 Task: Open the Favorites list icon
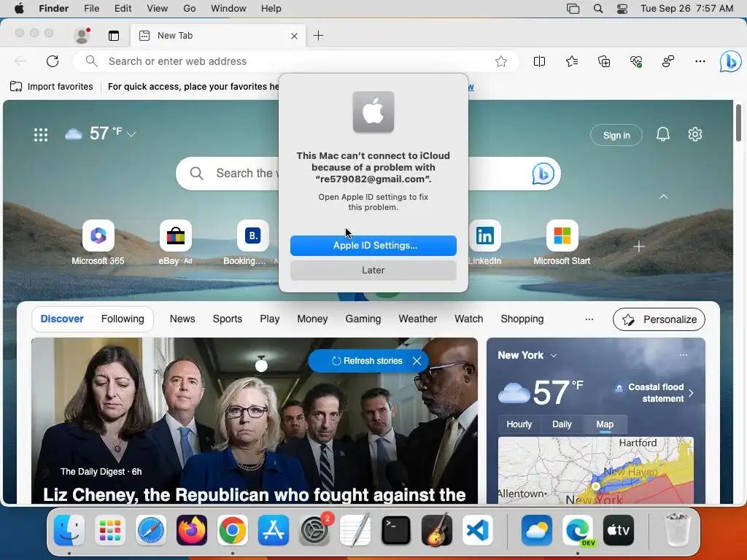coord(572,61)
